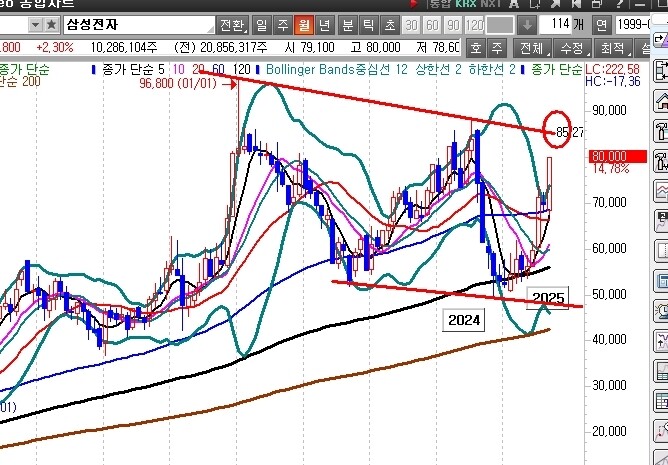Click the 하한선 2 lower band label
This screenshot has height=465, width=668.
pos(492,69)
